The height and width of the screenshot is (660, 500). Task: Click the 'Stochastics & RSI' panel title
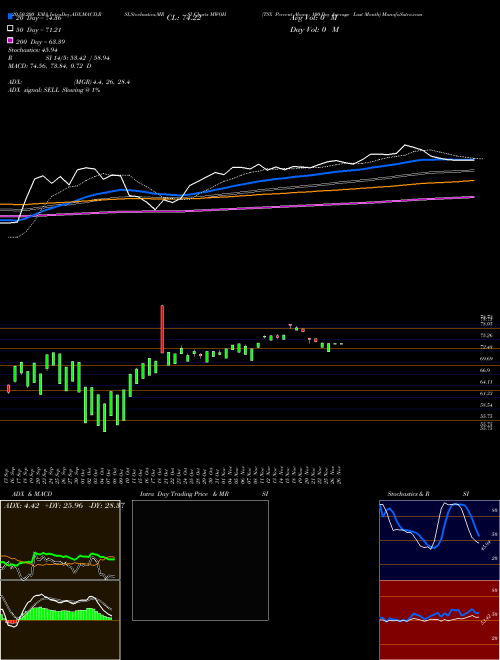(x=428, y=494)
